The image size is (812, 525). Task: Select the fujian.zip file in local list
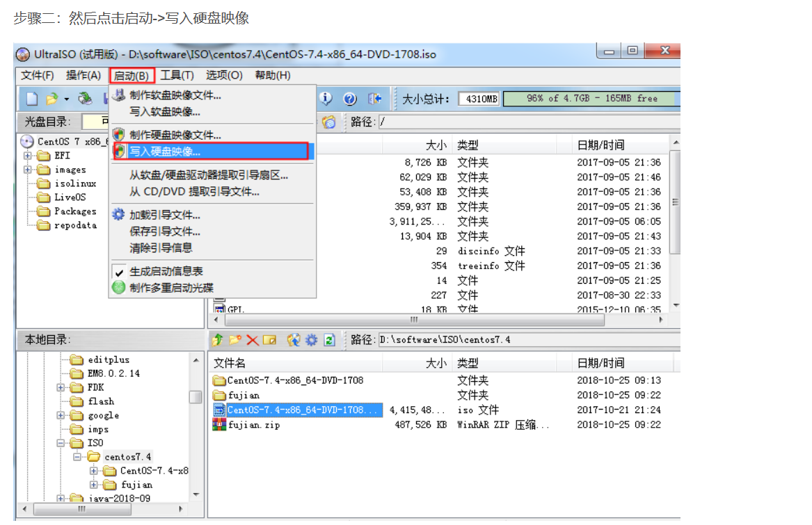point(254,425)
